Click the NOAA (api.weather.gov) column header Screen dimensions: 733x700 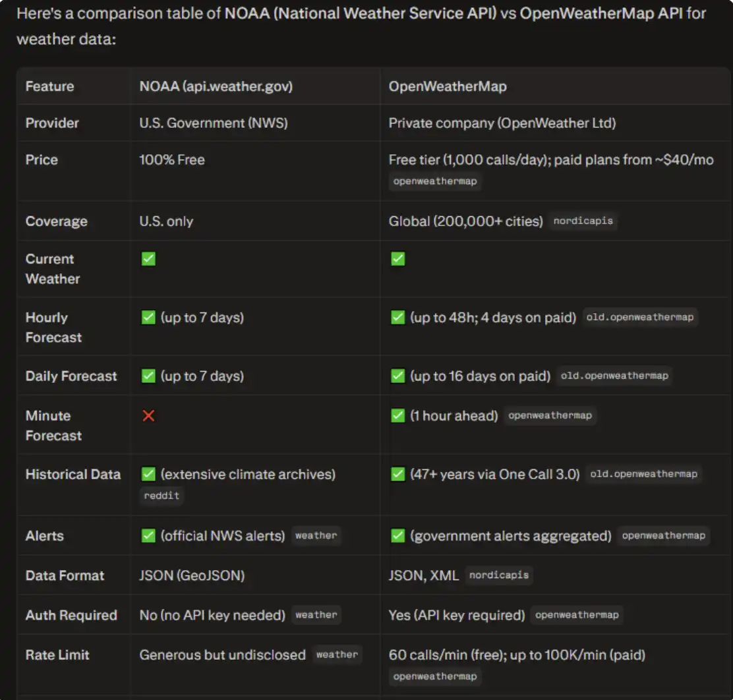pos(216,86)
